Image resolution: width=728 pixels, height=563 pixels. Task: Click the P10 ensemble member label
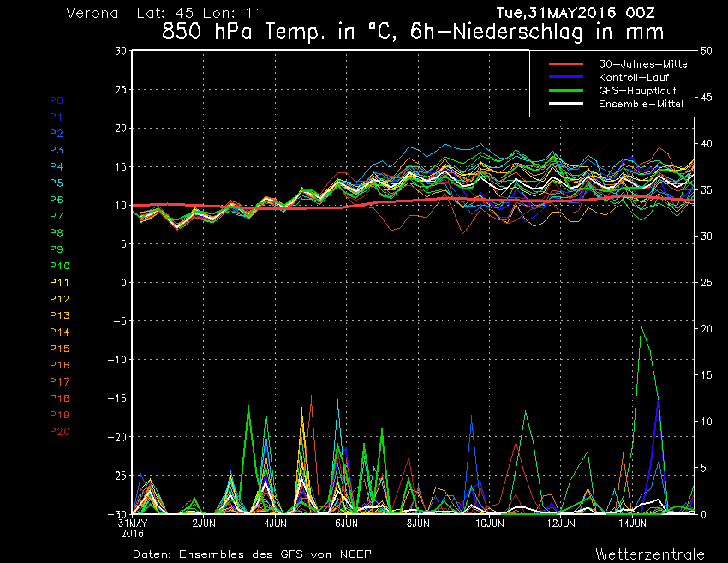[59, 266]
